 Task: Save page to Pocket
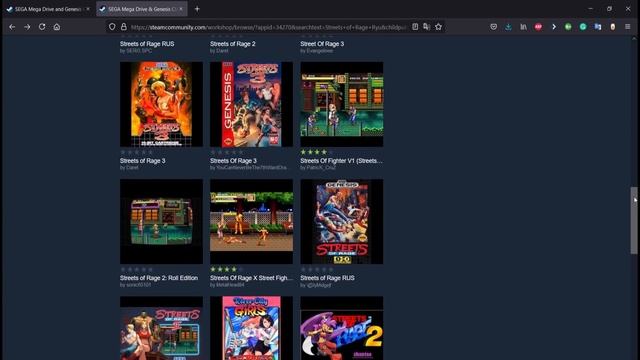tap(493, 27)
